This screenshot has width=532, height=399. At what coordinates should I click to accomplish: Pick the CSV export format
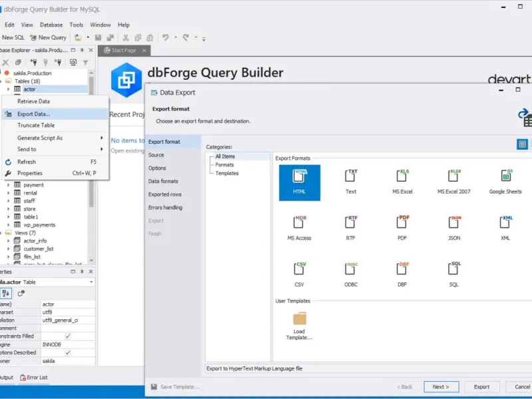(299, 275)
